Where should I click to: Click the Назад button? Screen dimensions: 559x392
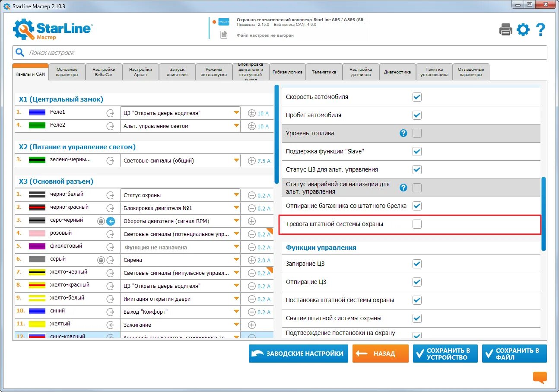(x=380, y=354)
